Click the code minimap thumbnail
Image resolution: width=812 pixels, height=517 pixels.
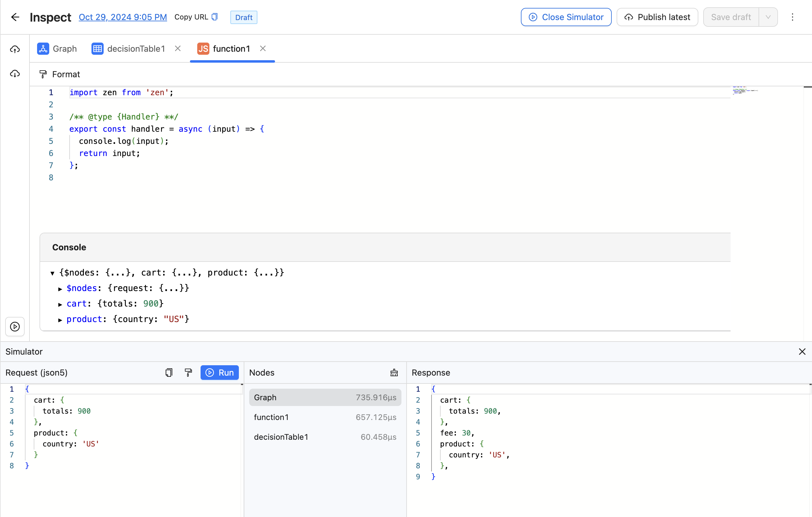click(745, 90)
